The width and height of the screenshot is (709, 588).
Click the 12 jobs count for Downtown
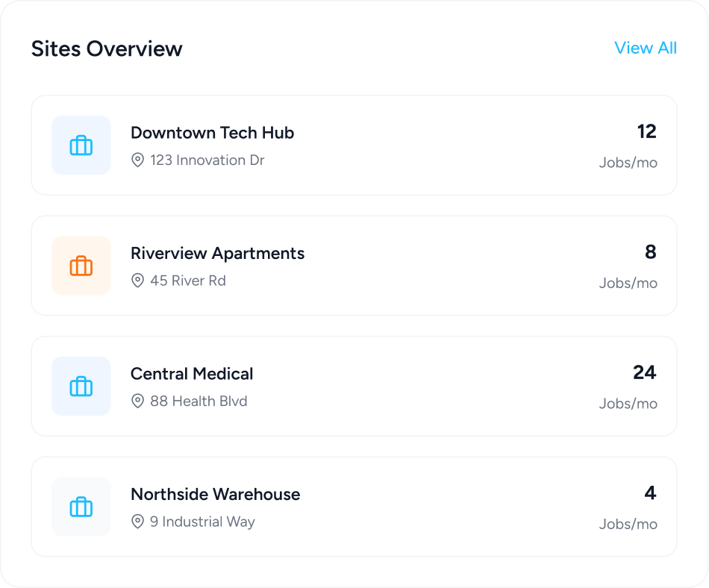646,132
